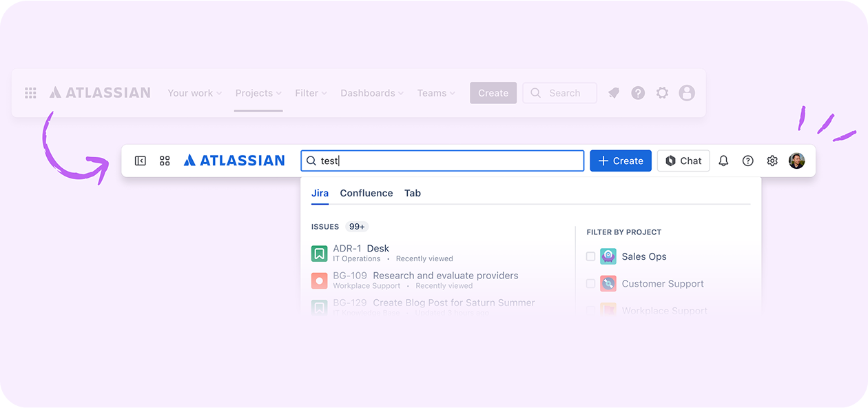Expand the Projects dropdown menu
Screen dimensions: 868x408
click(258, 93)
